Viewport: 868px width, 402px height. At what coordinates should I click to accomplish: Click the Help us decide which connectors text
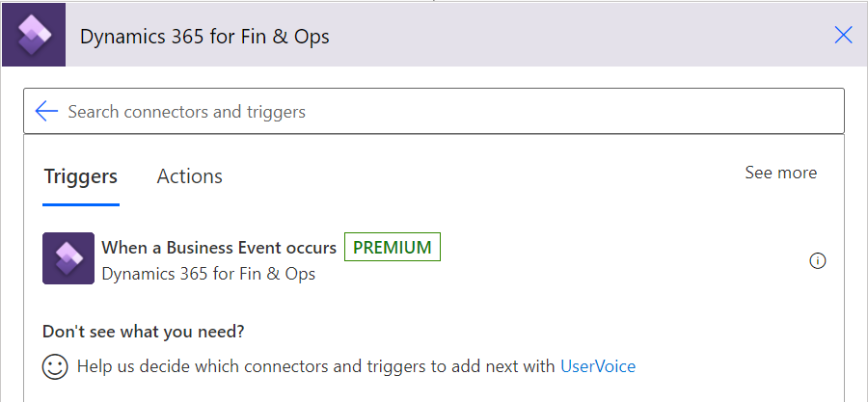click(x=315, y=366)
